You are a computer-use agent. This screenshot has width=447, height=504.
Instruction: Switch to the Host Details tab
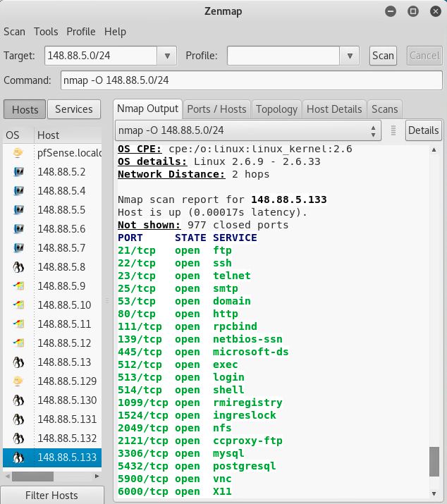(x=334, y=109)
